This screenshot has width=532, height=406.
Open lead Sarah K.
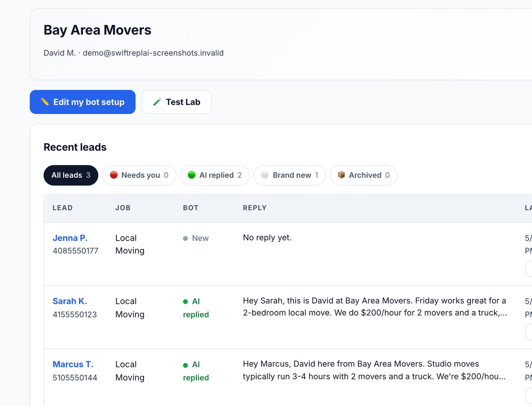coord(70,301)
